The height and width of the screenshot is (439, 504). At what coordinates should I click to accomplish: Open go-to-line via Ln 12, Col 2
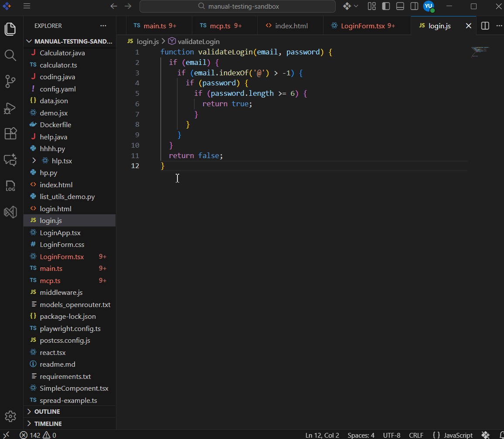point(322,435)
